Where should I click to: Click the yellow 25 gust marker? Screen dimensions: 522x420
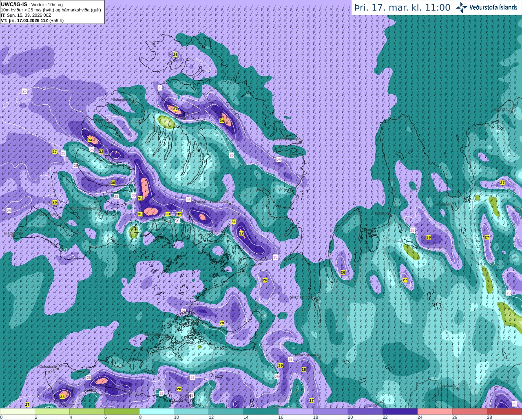click(x=175, y=55)
